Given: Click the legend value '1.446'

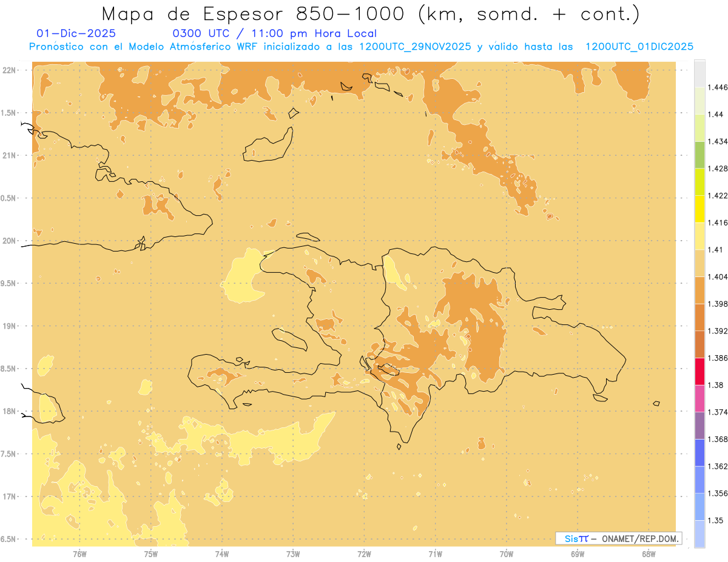Looking at the screenshot, I should 718,87.
